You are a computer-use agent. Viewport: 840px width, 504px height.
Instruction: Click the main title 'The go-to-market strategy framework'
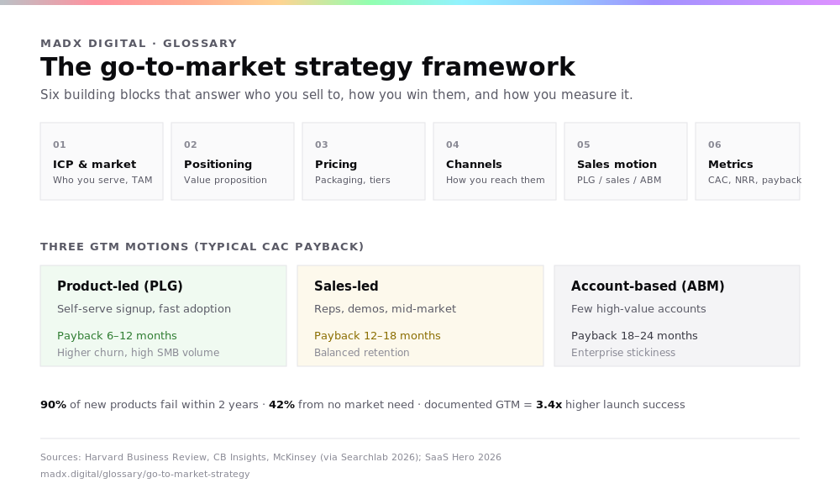[x=307, y=67]
